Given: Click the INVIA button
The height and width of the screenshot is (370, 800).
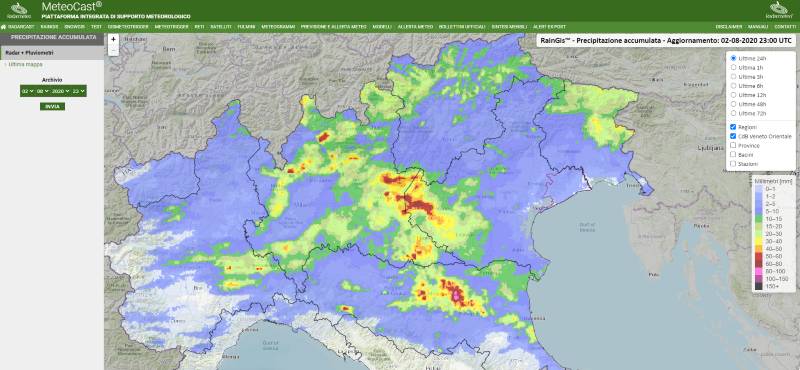Looking at the screenshot, I should click(53, 107).
